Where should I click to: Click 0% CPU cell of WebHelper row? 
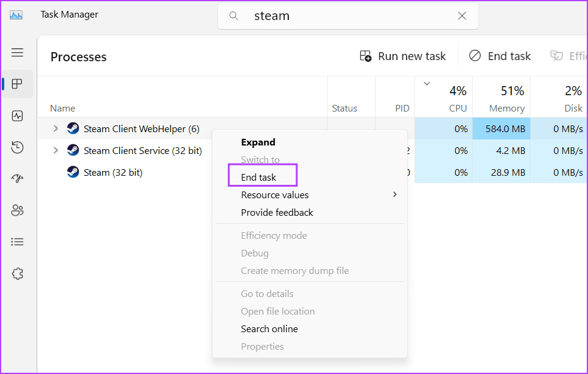tap(443, 129)
